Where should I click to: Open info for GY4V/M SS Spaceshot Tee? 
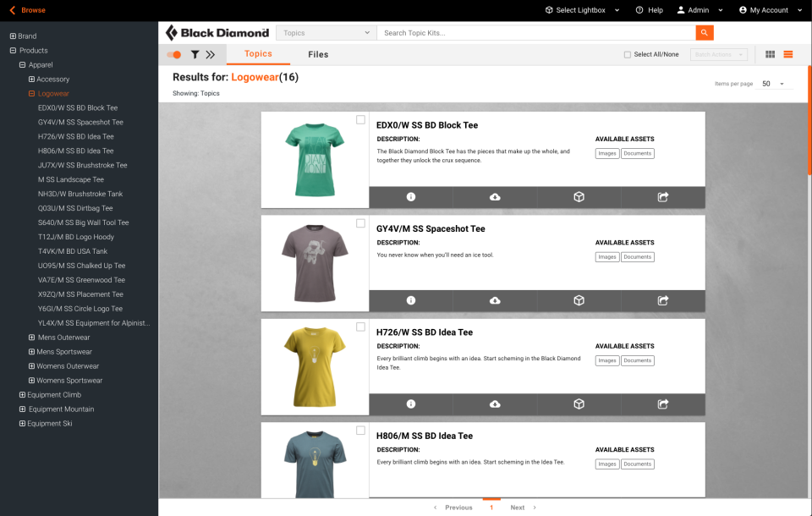[411, 300]
